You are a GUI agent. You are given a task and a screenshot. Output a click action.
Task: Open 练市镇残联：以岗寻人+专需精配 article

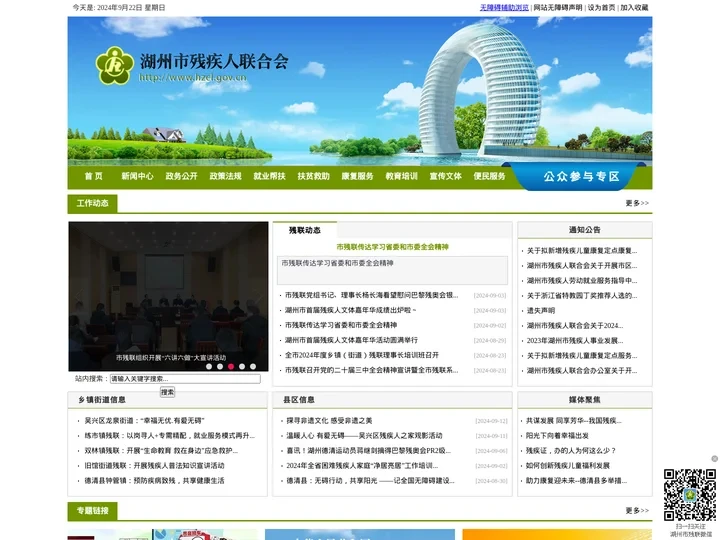(169, 436)
